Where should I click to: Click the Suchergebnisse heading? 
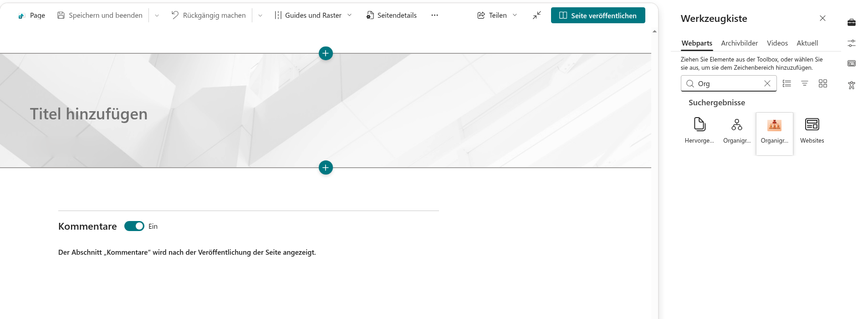[x=717, y=103]
